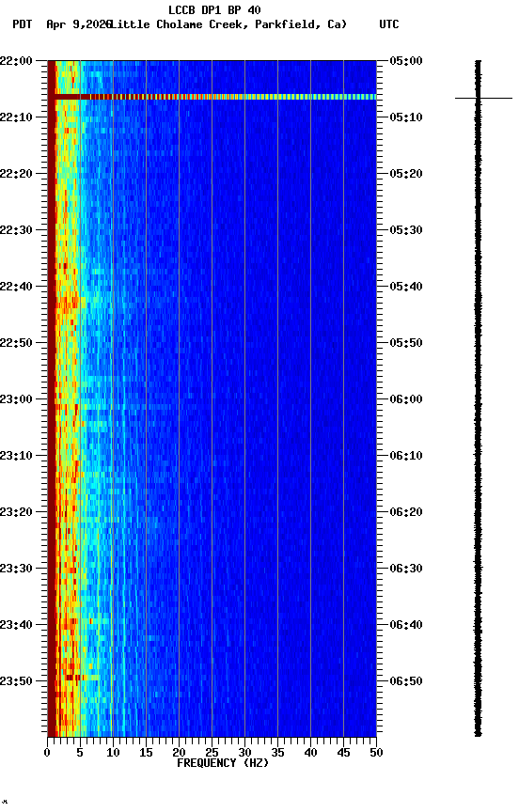Click the '05:40' UTC time label

click(x=406, y=287)
